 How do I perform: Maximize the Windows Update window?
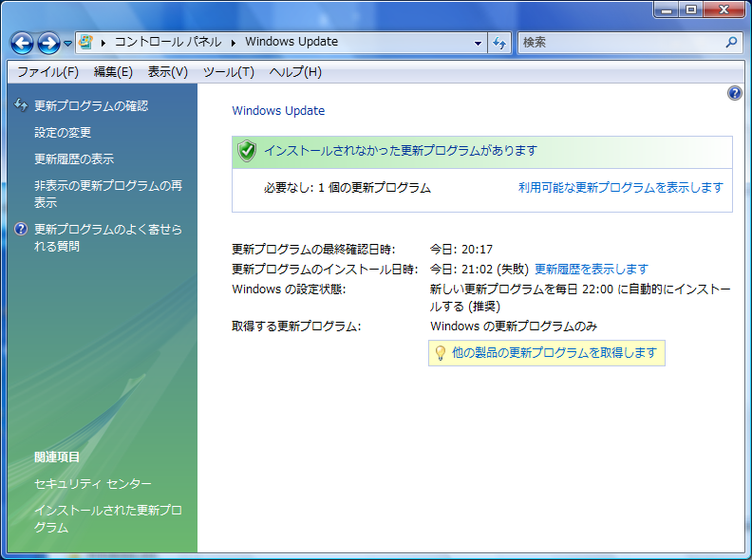coord(690,9)
